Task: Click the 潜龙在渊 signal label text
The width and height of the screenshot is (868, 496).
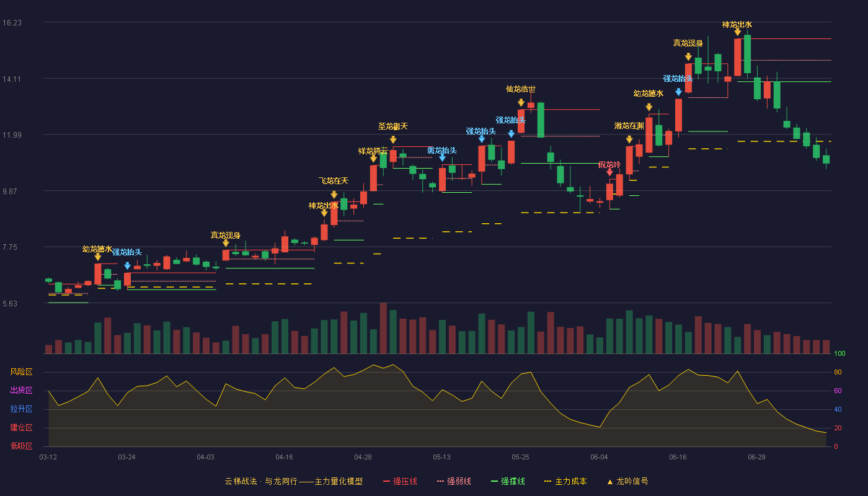Action: pyautogui.click(x=629, y=126)
